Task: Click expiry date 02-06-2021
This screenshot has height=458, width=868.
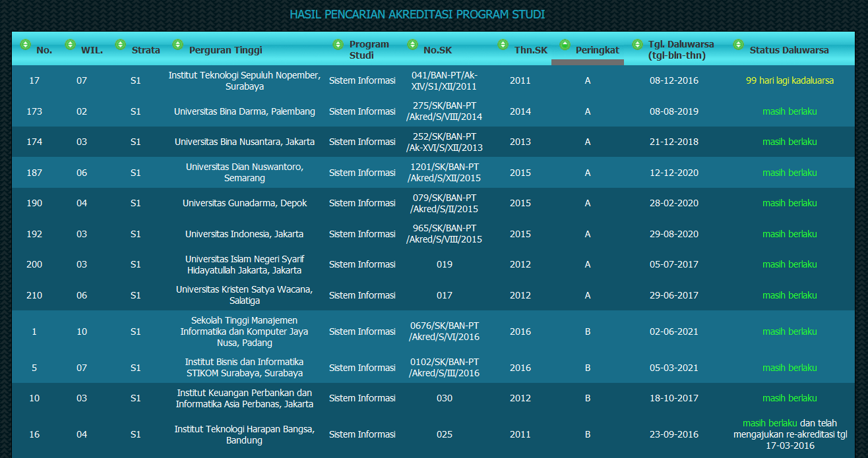Action: click(x=673, y=331)
